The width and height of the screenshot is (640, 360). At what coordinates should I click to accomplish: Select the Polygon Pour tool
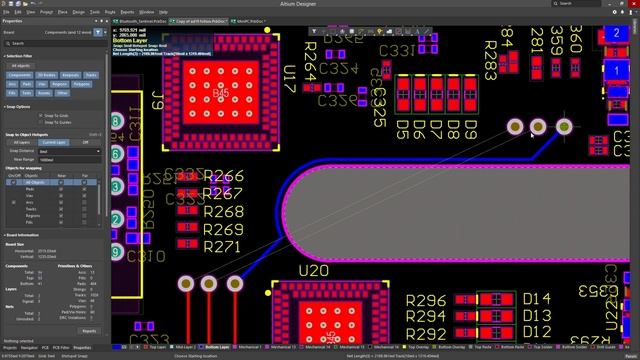pos(389,31)
